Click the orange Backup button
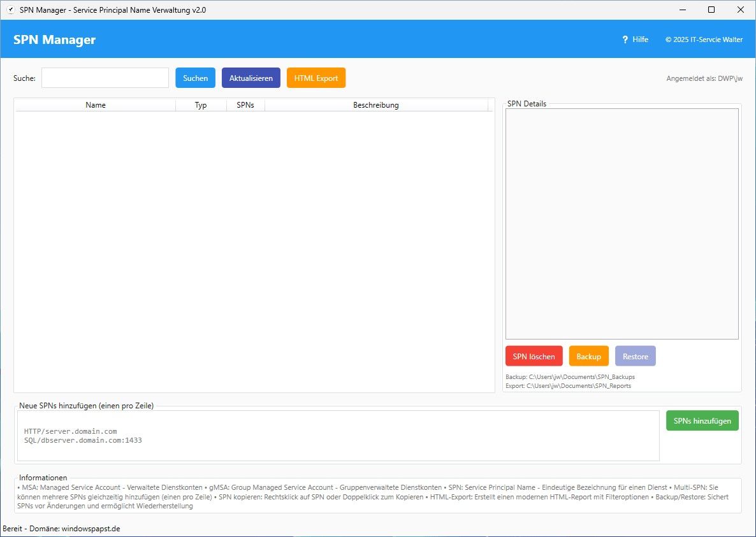The image size is (756, 537). 589,356
